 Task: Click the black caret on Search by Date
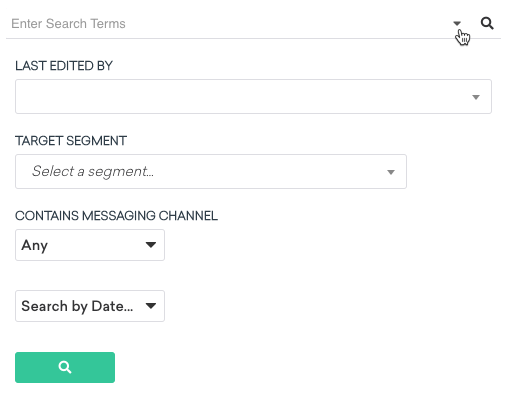tap(151, 306)
